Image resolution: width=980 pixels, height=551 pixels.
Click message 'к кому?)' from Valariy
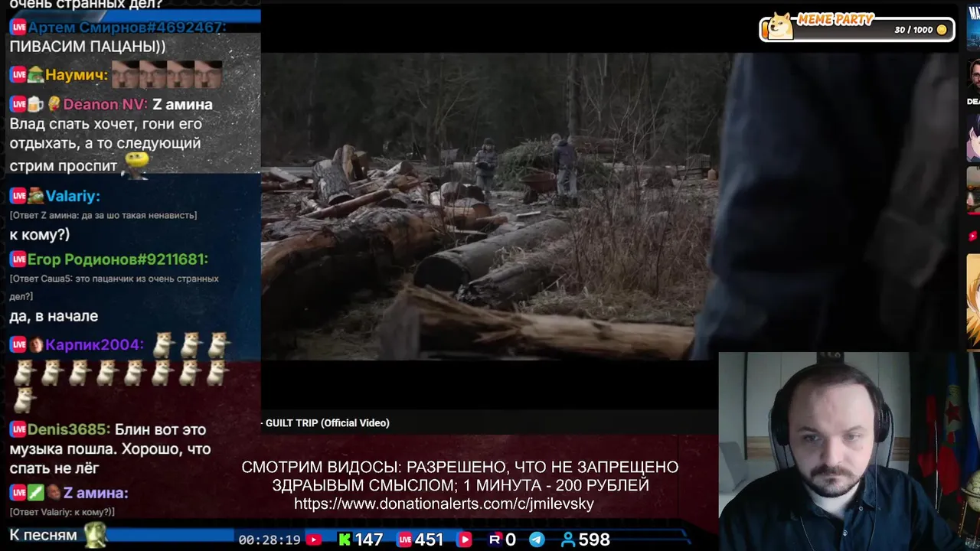39,235
